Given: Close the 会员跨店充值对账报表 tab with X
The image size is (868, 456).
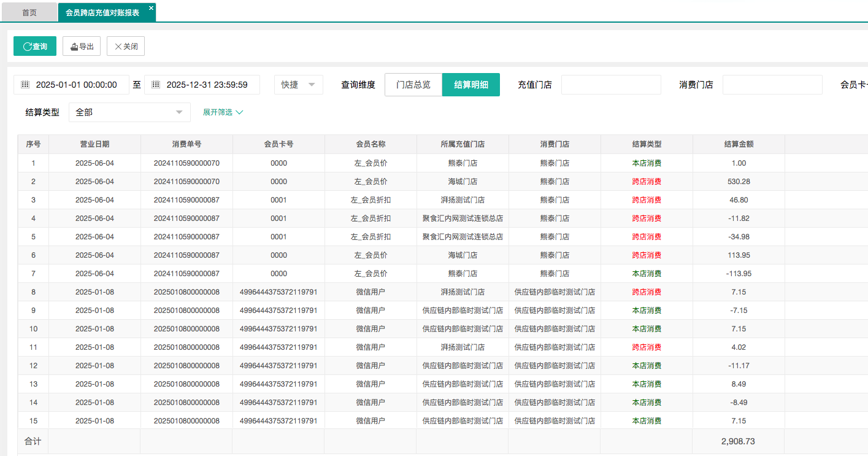Looking at the screenshot, I should point(151,8).
